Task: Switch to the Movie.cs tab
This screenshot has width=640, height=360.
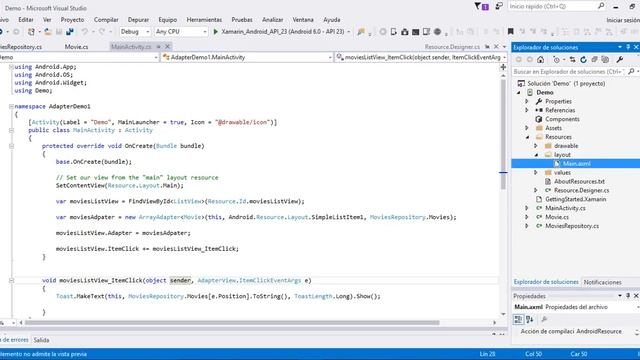Action: click(76, 47)
